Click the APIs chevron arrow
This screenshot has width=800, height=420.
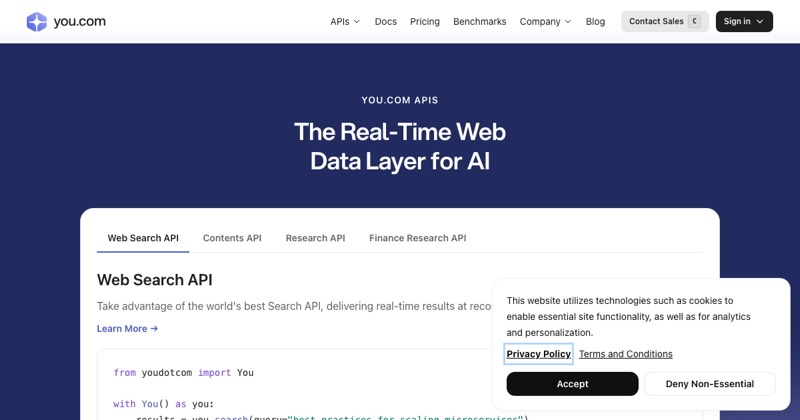(357, 21)
